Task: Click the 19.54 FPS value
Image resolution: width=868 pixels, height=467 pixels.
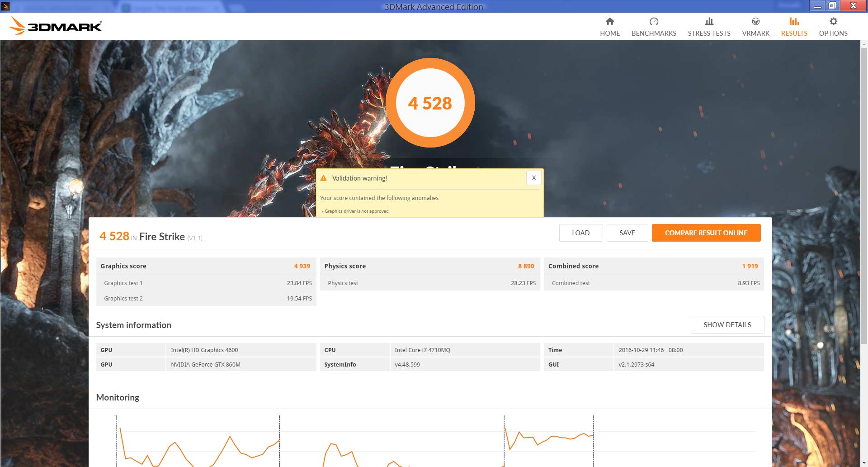Action: [x=299, y=298]
